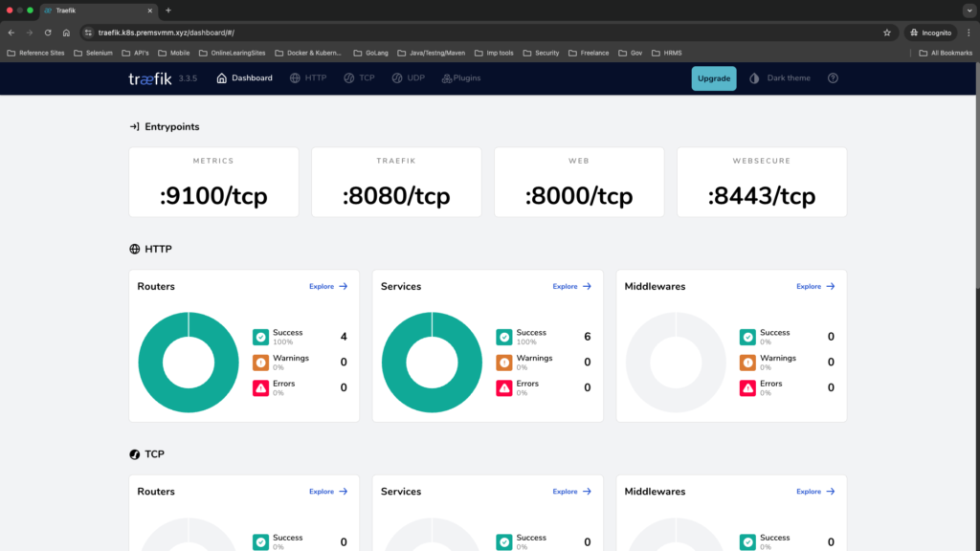The image size is (980, 551).
Task: Open Selenium bookmark folder
Action: 93,54
